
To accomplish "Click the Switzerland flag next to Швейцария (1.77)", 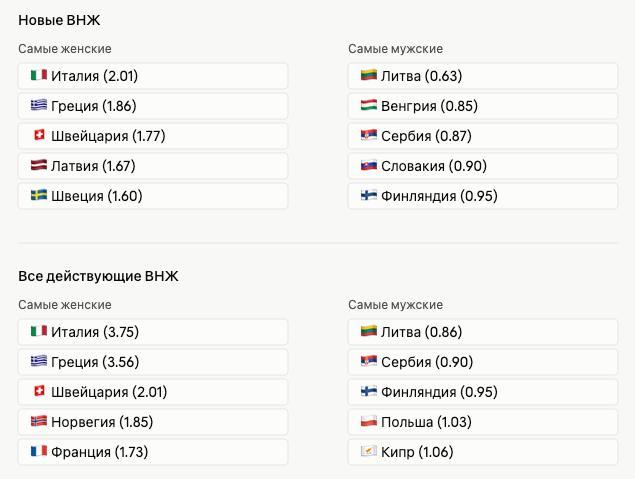I will [39, 135].
